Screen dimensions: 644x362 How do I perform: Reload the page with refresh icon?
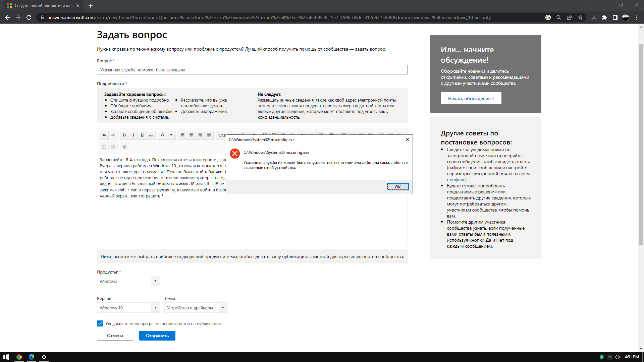(29, 17)
